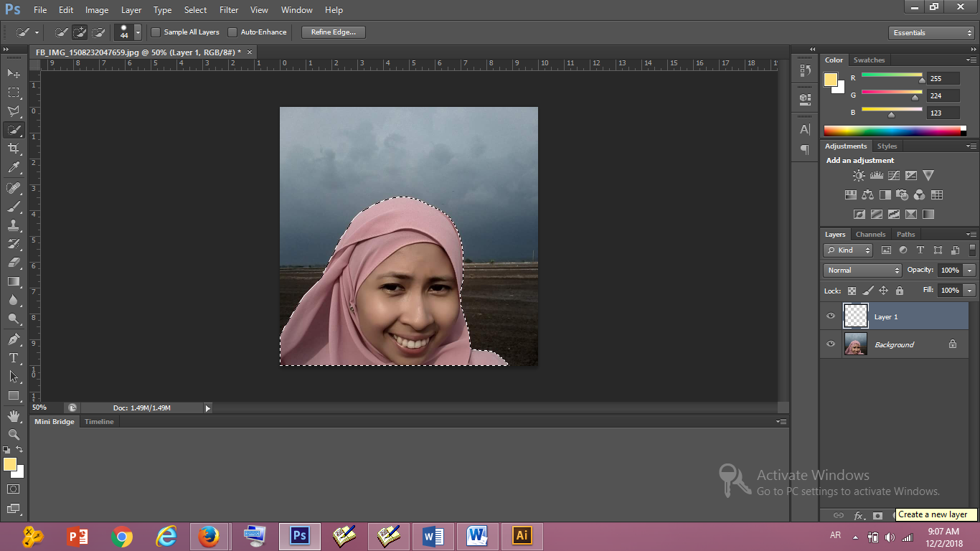Click the Background layer thumbnail

click(x=855, y=344)
